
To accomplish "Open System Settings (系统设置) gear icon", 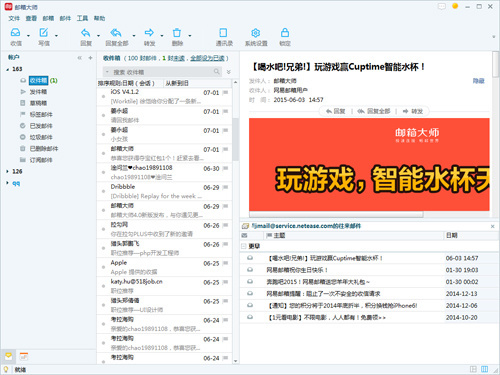I will coord(256,33).
